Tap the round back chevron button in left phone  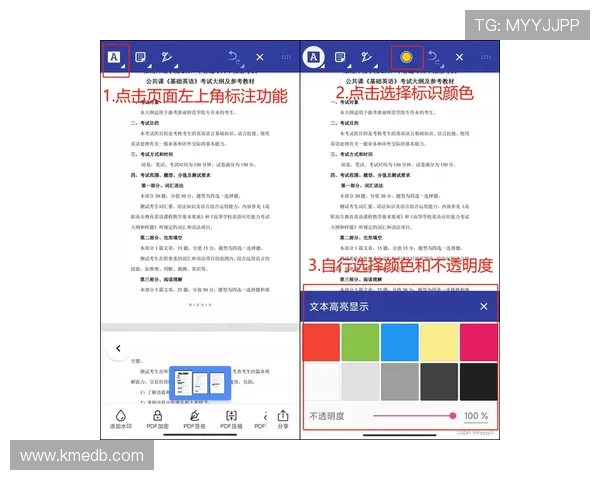click(118, 348)
